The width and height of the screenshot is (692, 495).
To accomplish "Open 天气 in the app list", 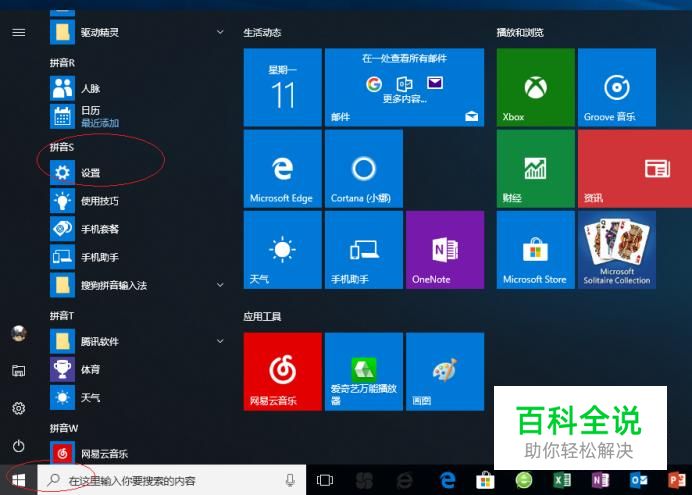I will 138,398.
